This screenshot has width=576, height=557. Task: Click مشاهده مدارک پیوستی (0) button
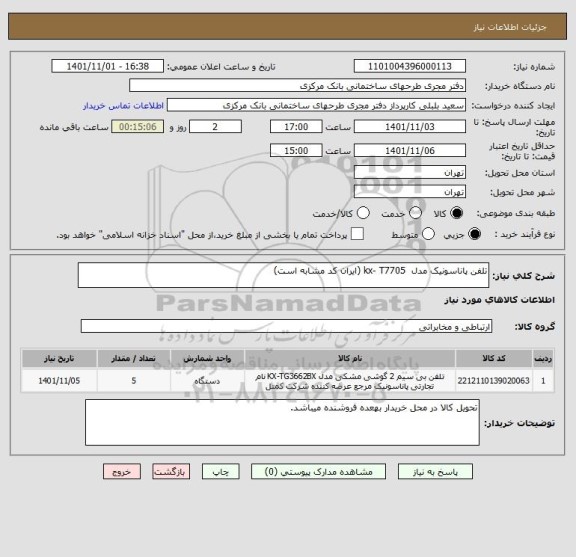click(x=318, y=472)
